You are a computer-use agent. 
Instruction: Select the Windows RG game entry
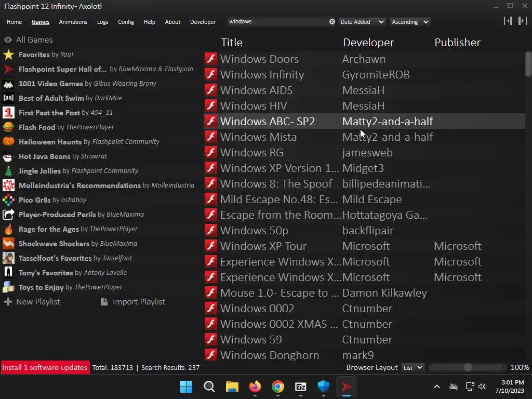tap(364, 152)
